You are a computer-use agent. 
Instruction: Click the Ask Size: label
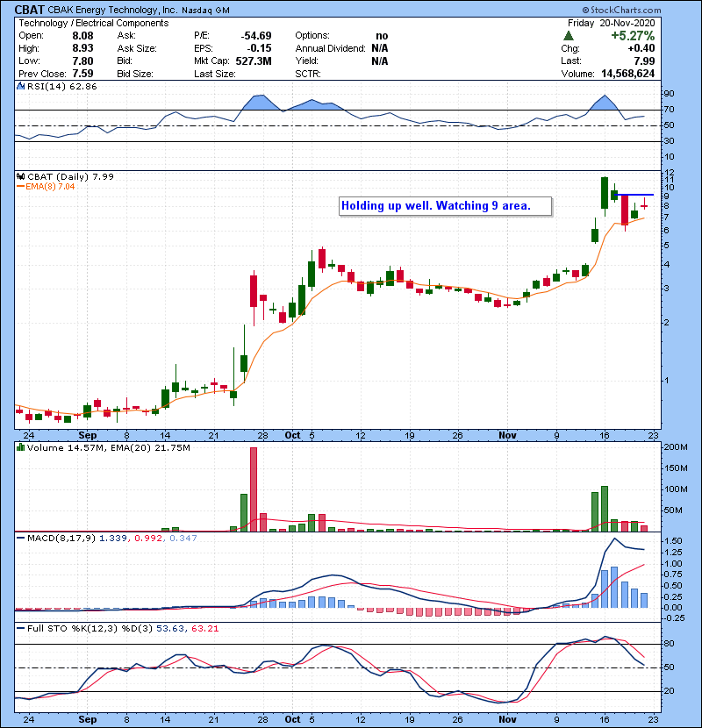click(137, 48)
